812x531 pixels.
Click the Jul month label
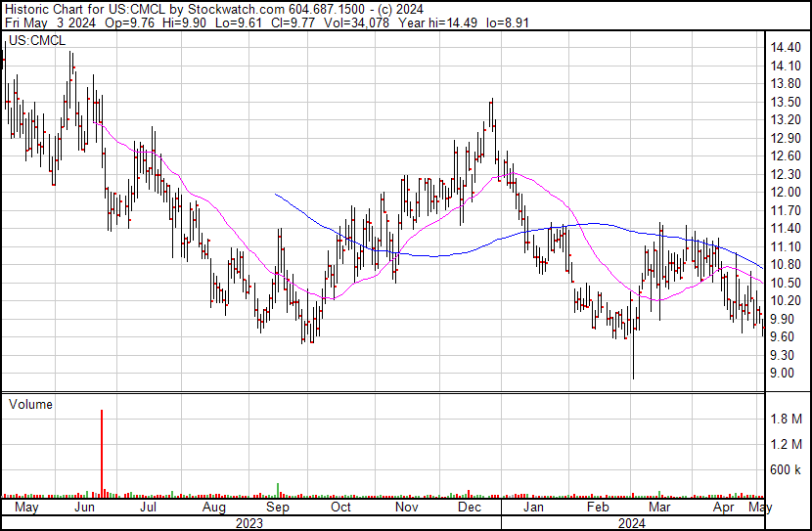[148, 508]
